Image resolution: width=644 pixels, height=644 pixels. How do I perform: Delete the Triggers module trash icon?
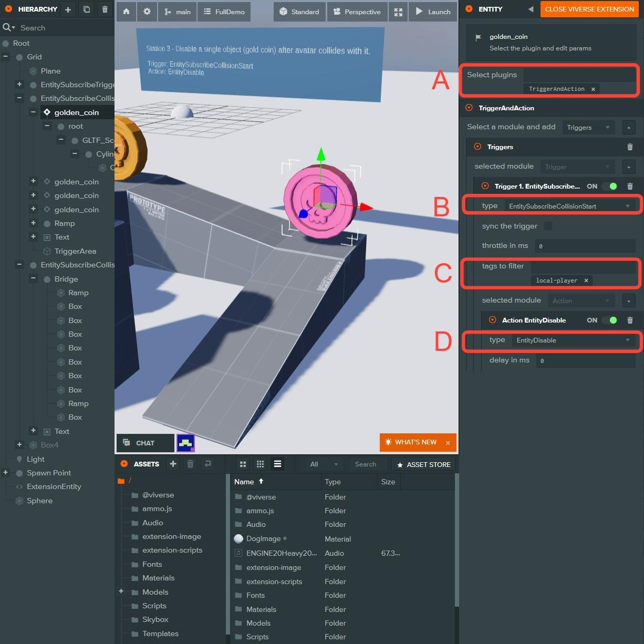click(x=630, y=147)
